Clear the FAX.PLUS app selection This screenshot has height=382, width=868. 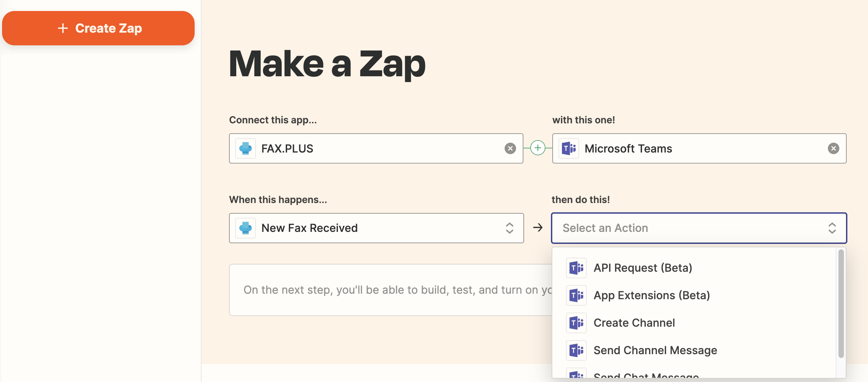click(x=510, y=148)
